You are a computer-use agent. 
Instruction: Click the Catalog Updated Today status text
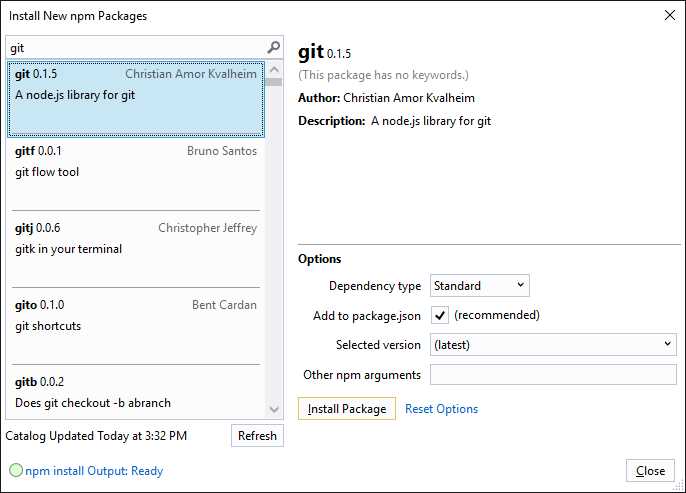click(x=96, y=436)
